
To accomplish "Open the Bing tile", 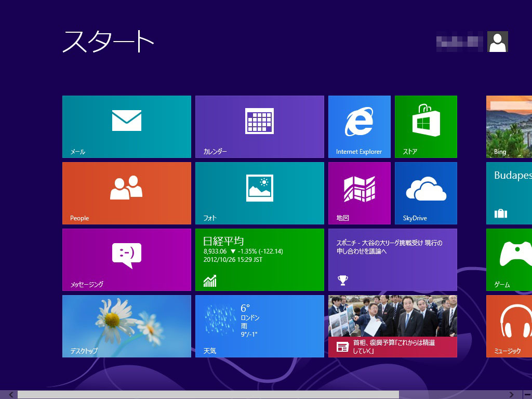I will [x=509, y=127].
